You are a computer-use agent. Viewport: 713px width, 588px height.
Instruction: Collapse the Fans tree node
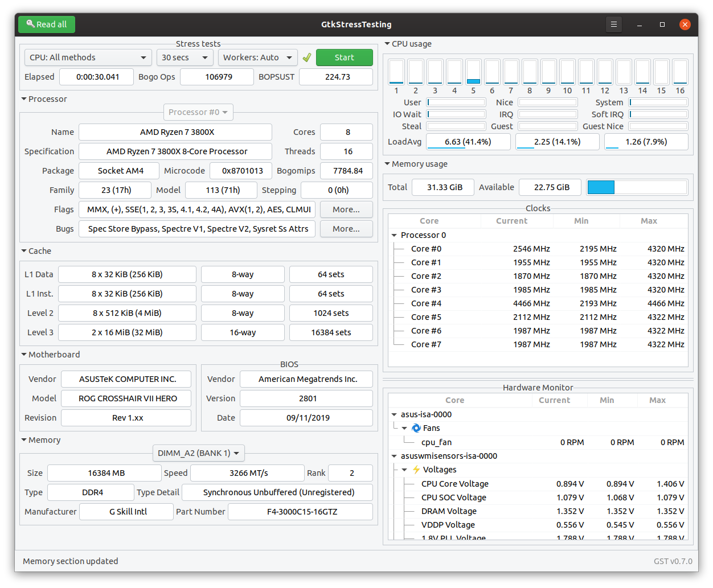click(x=404, y=428)
